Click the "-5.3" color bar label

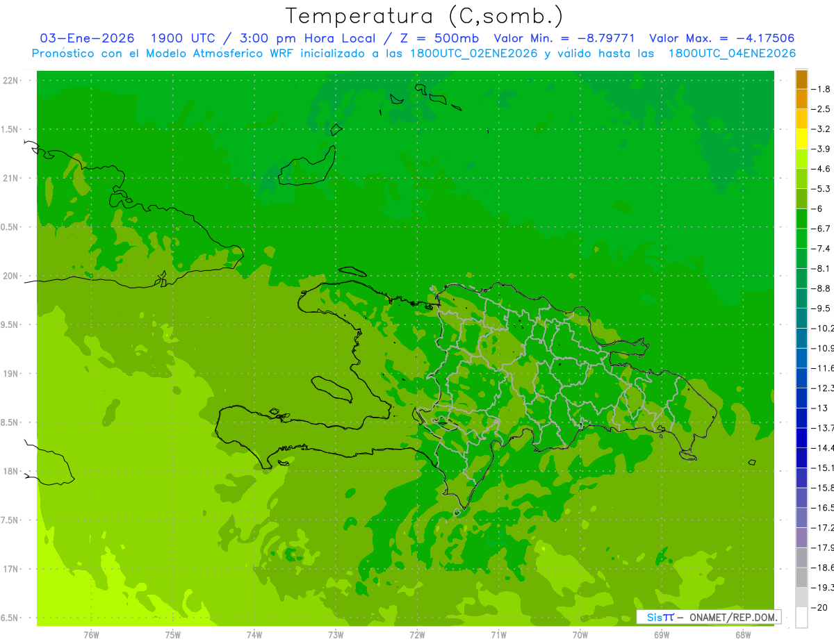click(x=821, y=189)
